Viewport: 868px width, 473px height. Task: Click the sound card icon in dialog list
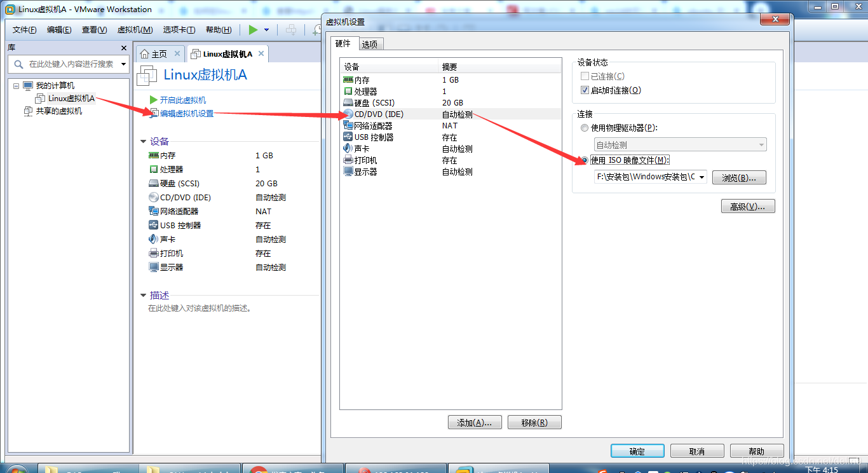pos(348,149)
